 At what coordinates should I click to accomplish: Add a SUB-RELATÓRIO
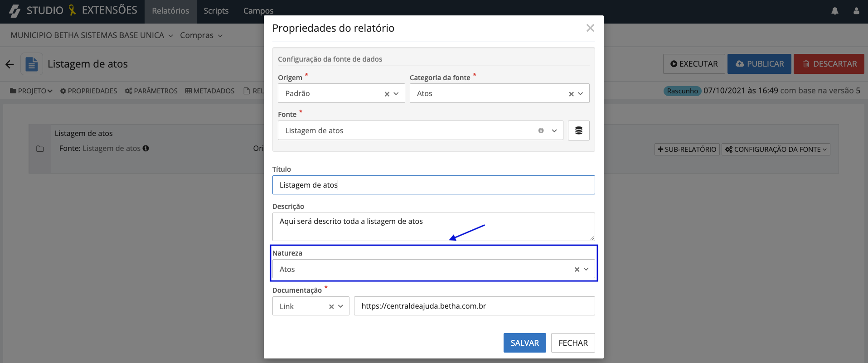click(687, 150)
